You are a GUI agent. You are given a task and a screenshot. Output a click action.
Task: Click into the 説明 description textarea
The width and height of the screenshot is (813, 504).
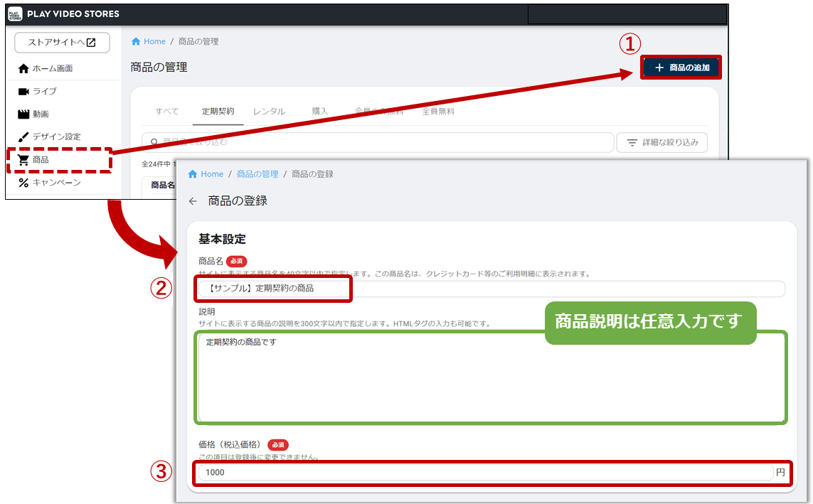point(491,377)
